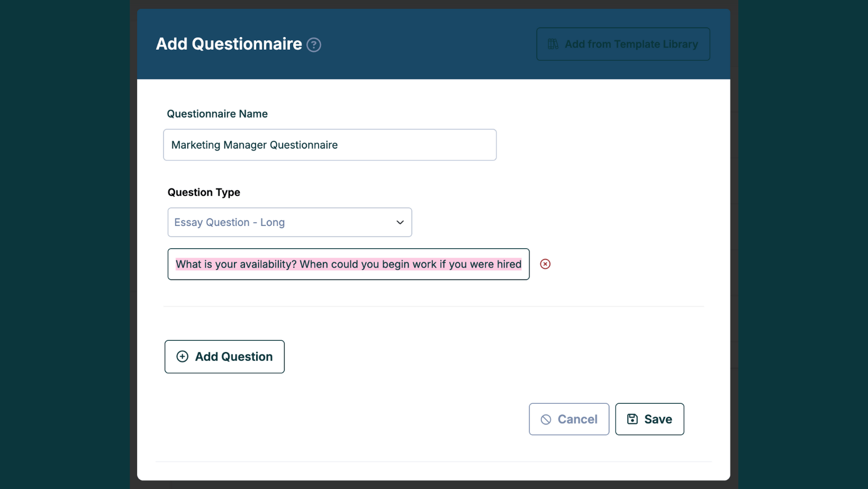Change the Essay Question - Long selection

pos(290,222)
